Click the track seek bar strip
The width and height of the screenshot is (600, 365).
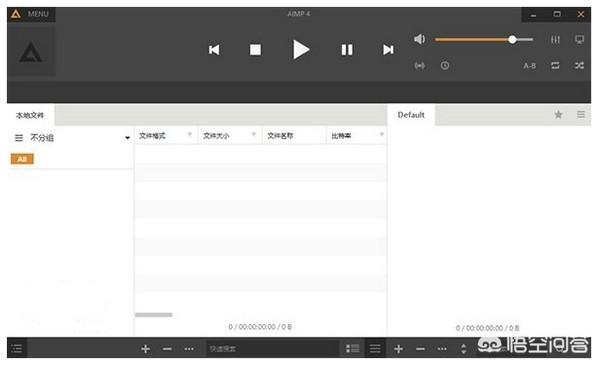click(299, 92)
